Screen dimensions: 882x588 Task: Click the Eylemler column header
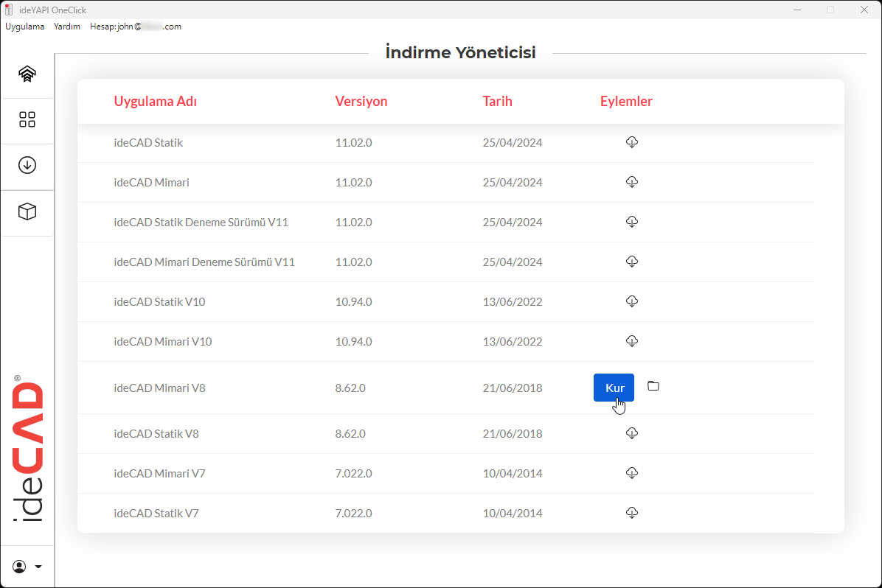[626, 101]
